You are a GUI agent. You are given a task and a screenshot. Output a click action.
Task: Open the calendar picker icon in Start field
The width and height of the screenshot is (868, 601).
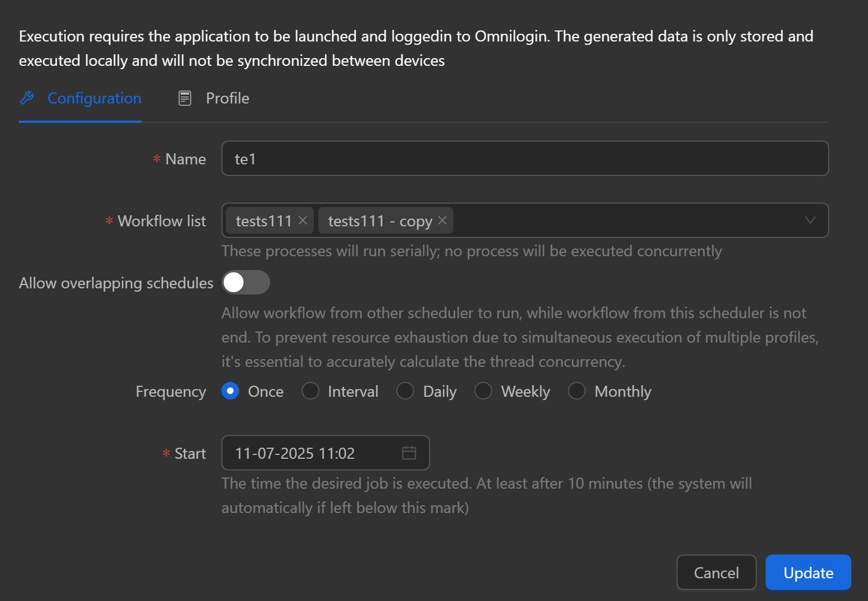click(x=409, y=453)
